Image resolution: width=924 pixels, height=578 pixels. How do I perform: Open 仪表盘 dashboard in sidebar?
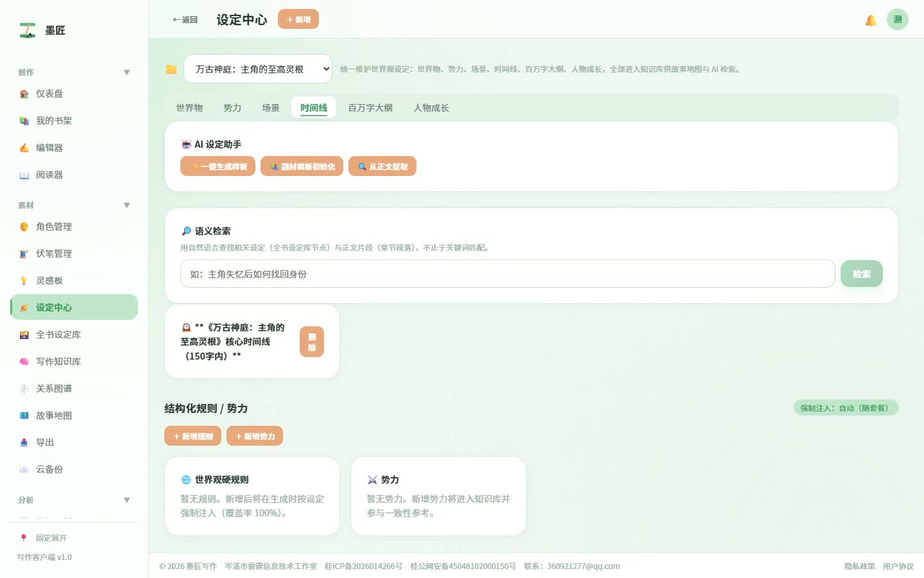tap(74, 94)
